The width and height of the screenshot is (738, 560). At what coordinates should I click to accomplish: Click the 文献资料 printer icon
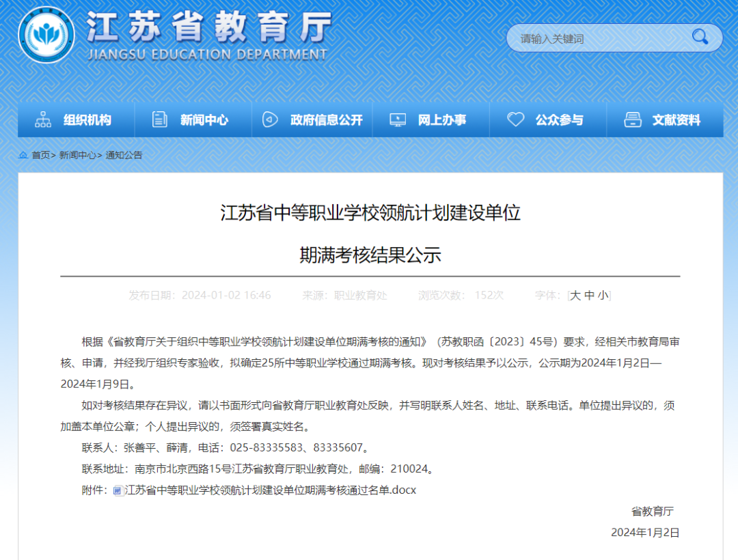(x=632, y=120)
